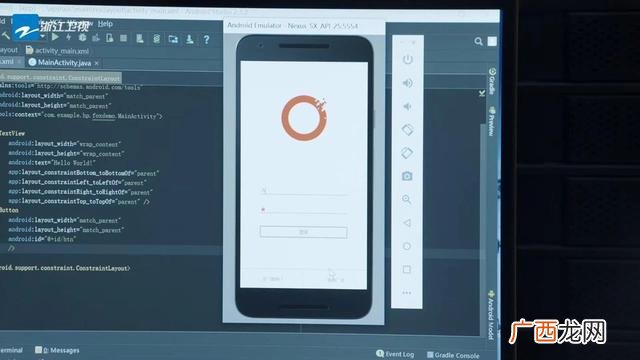
Task: Lower emulator volume with volume down icon
Action: 407,107
